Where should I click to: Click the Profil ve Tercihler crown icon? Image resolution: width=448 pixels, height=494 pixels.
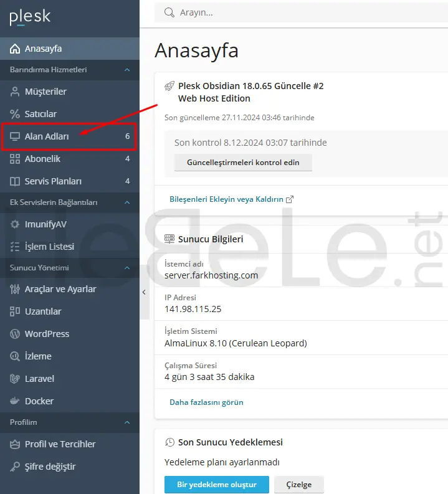pyautogui.click(x=15, y=444)
